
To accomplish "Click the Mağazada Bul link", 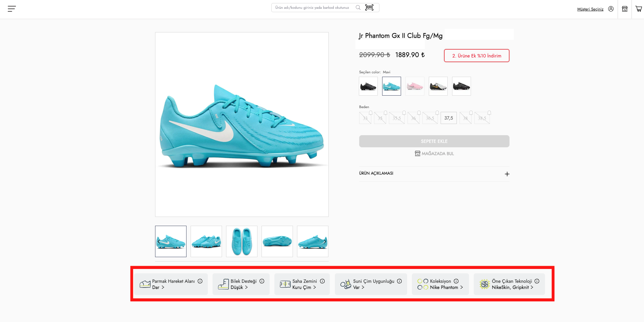I will [x=434, y=153].
